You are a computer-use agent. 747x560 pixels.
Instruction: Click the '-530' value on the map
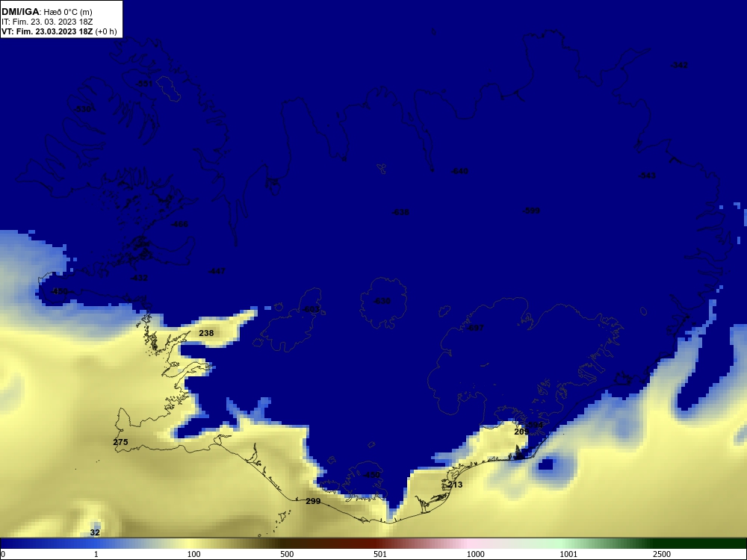83,110
